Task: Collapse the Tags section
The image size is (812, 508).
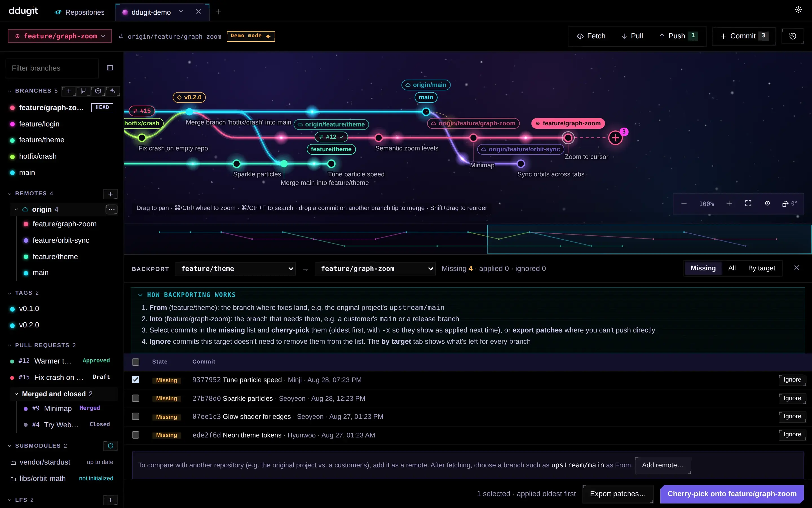Action: pos(23,293)
